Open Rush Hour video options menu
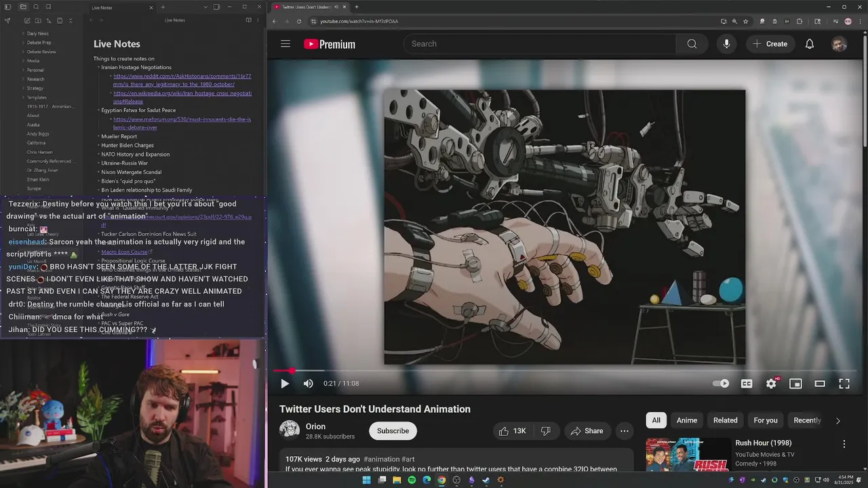This screenshot has height=488, width=868. tap(844, 444)
